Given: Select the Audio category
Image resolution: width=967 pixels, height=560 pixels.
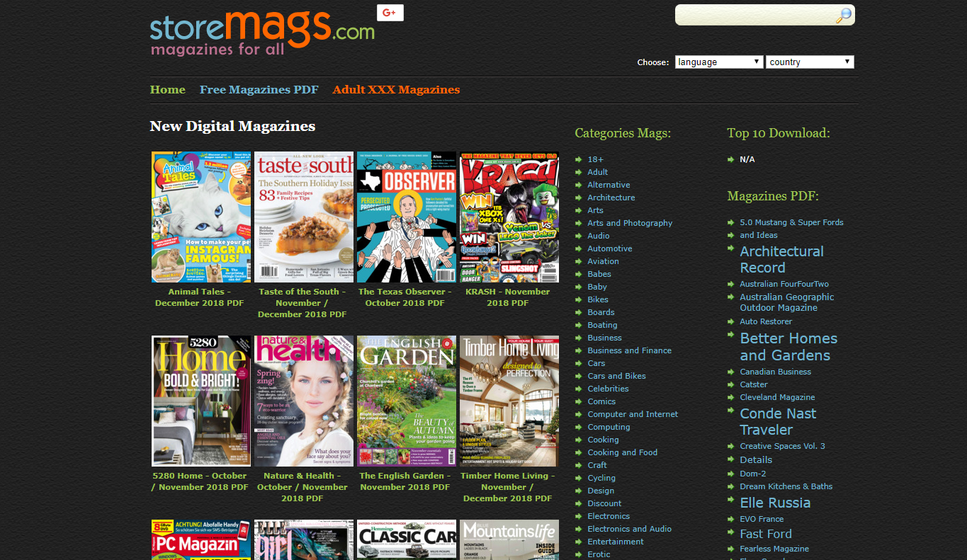Looking at the screenshot, I should tap(599, 236).
